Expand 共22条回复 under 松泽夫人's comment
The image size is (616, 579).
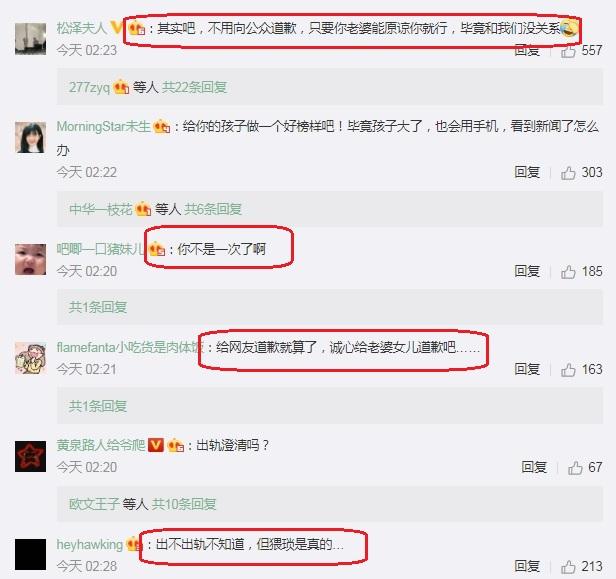click(x=194, y=87)
